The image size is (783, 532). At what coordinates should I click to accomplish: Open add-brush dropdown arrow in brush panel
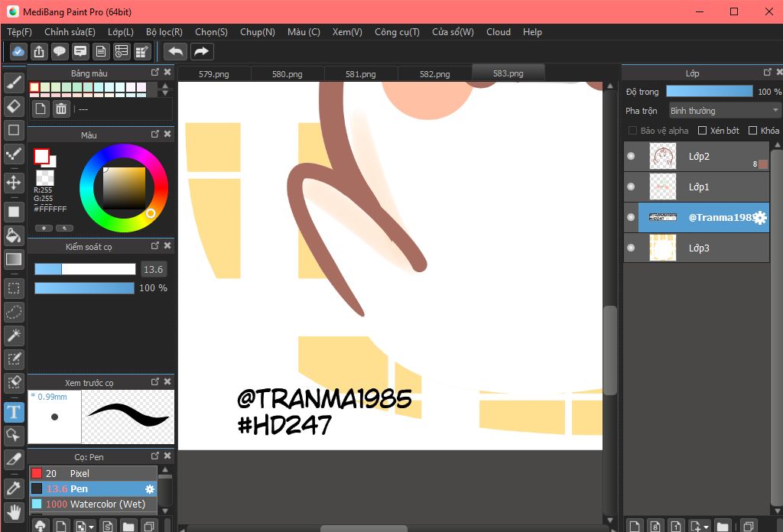point(92,527)
